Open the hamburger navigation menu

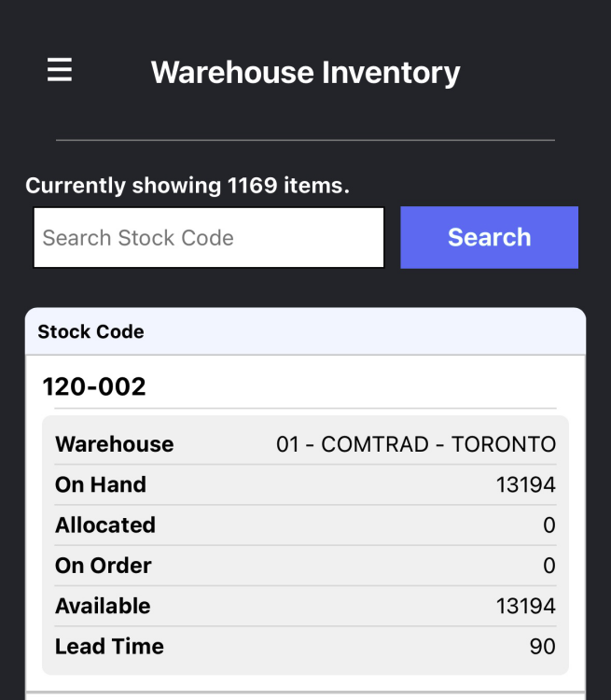click(x=60, y=70)
